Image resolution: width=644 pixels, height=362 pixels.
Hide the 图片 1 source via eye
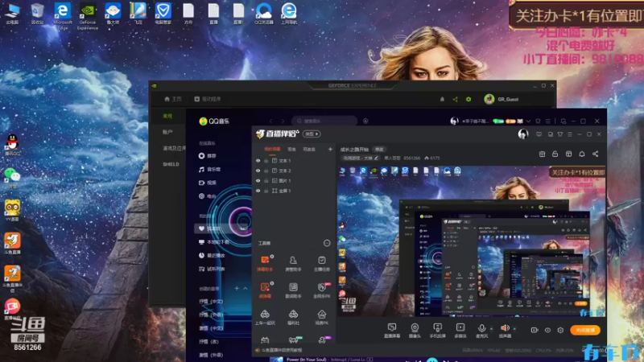pyautogui.click(x=258, y=180)
